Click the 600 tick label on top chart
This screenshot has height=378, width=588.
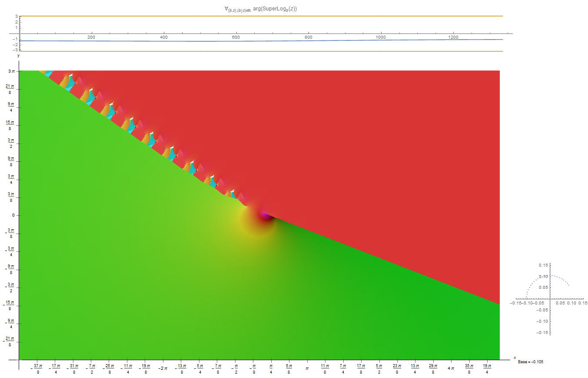pos(236,38)
